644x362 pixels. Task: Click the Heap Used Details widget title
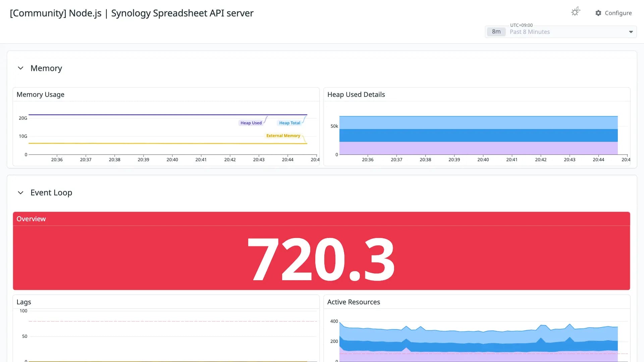356,95
